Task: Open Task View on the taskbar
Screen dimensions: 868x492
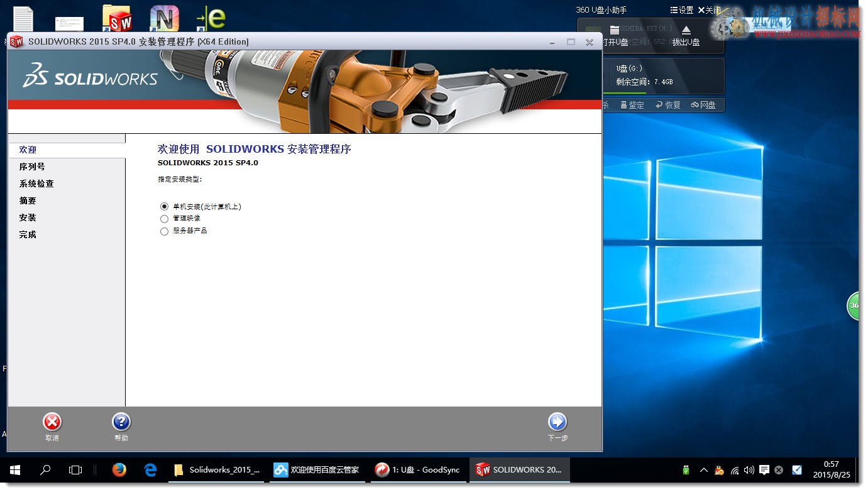Action: pyautogui.click(x=75, y=470)
